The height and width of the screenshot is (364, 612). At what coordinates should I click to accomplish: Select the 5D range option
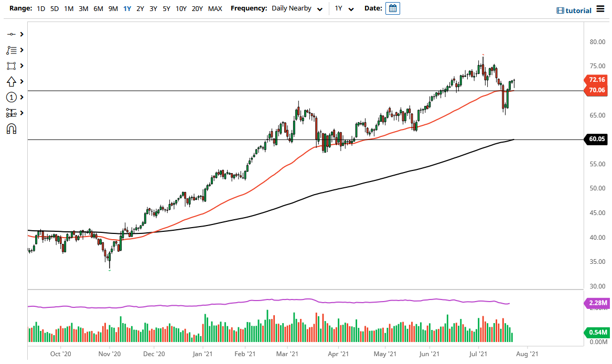point(54,8)
